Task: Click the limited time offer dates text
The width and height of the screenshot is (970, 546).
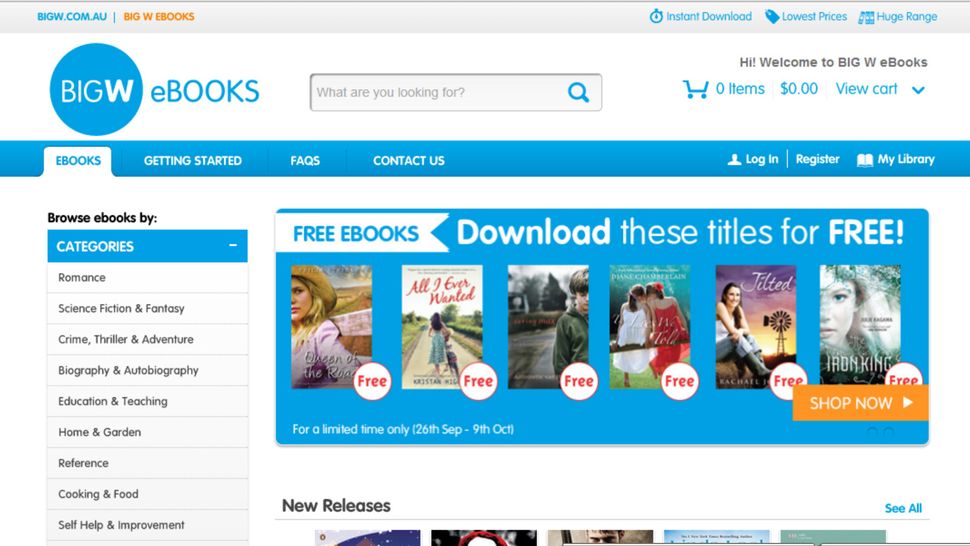Action: pyautogui.click(x=403, y=429)
